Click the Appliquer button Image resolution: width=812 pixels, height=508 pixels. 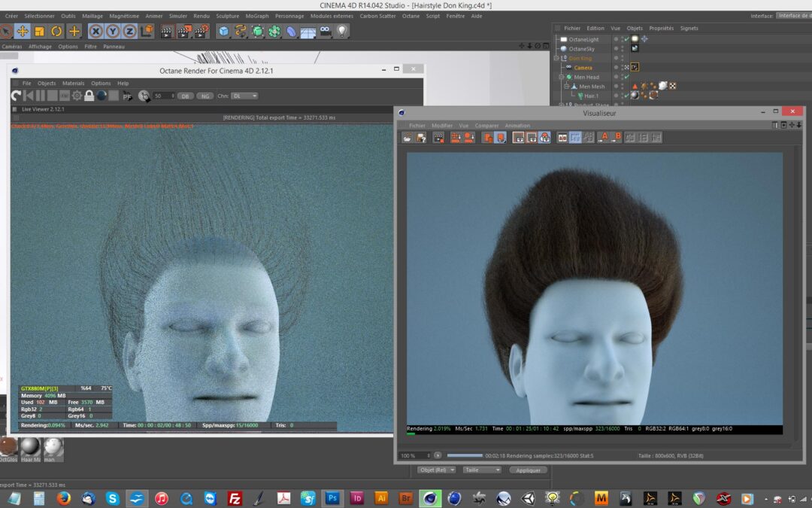point(528,470)
